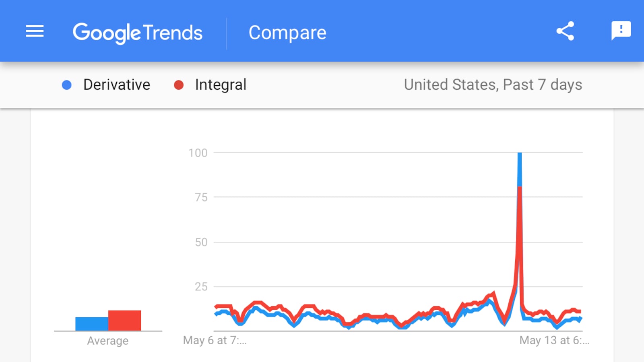Click the red Integral legend dot
This screenshot has width=644, height=362.
coord(179,85)
